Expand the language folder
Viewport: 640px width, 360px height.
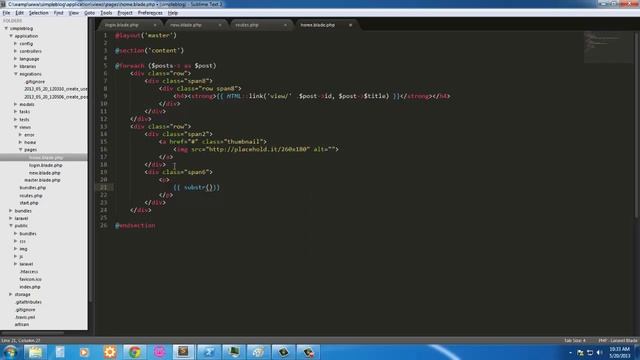coord(16,59)
